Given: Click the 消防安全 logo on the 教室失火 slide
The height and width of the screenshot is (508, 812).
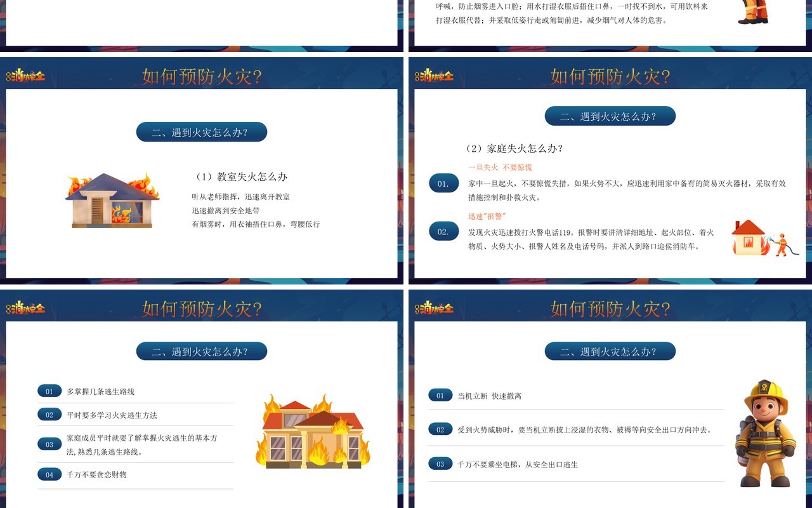Looking at the screenshot, I should [x=25, y=76].
